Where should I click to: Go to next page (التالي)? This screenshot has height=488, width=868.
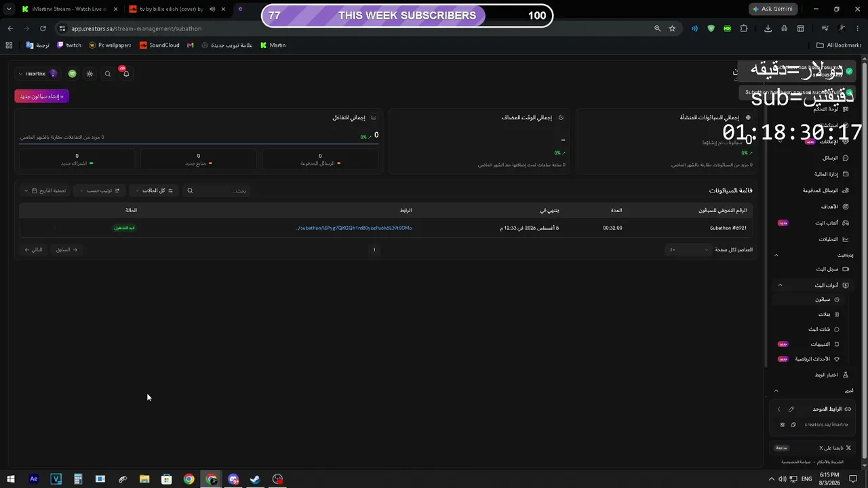point(33,249)
